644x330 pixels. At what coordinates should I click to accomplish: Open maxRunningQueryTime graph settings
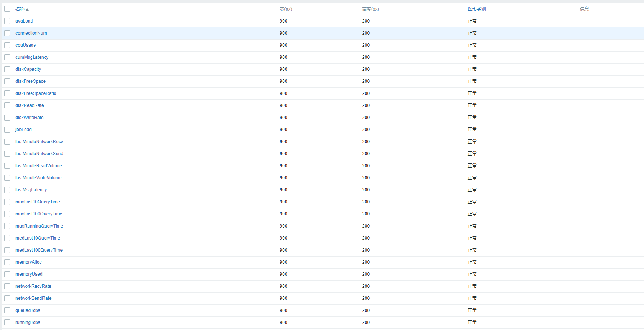click(x=39, y=226)
